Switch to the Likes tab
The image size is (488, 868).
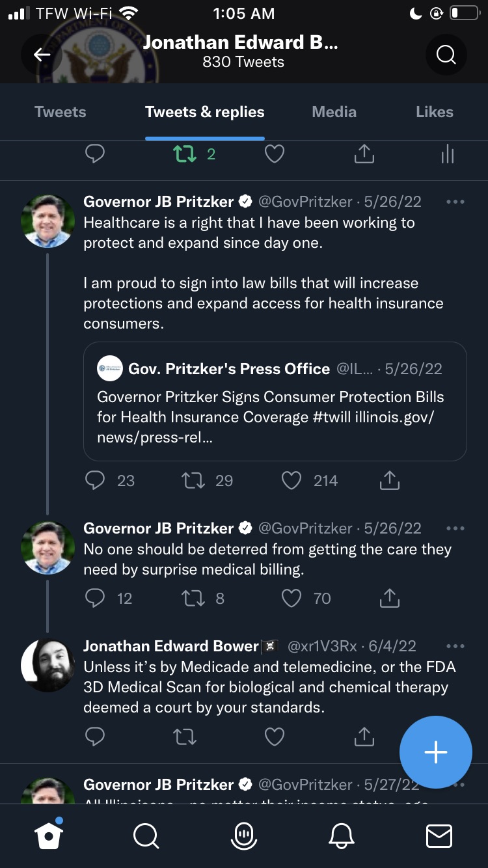click(434, 112)
